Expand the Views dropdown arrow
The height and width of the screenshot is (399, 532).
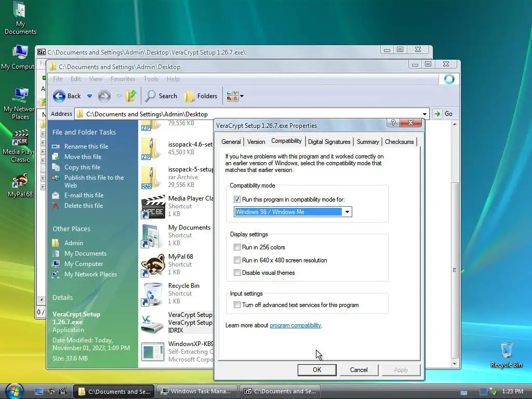point(242,96)
